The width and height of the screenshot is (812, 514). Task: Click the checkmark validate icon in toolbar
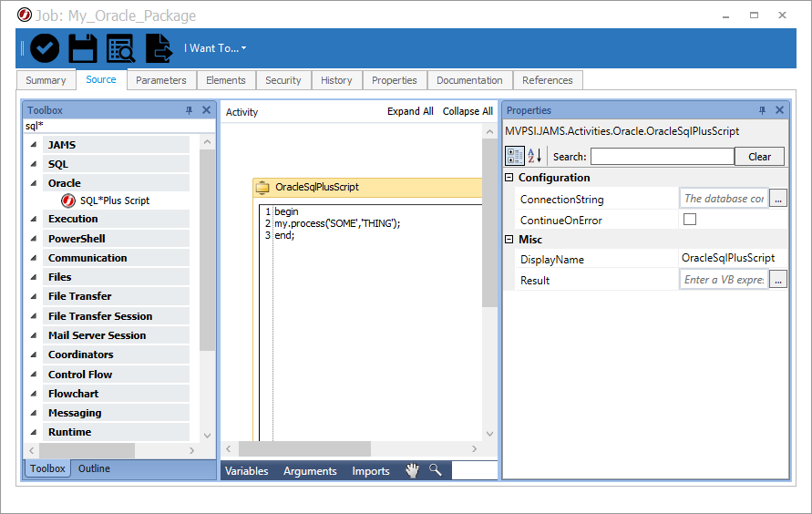tap(45, 48)
